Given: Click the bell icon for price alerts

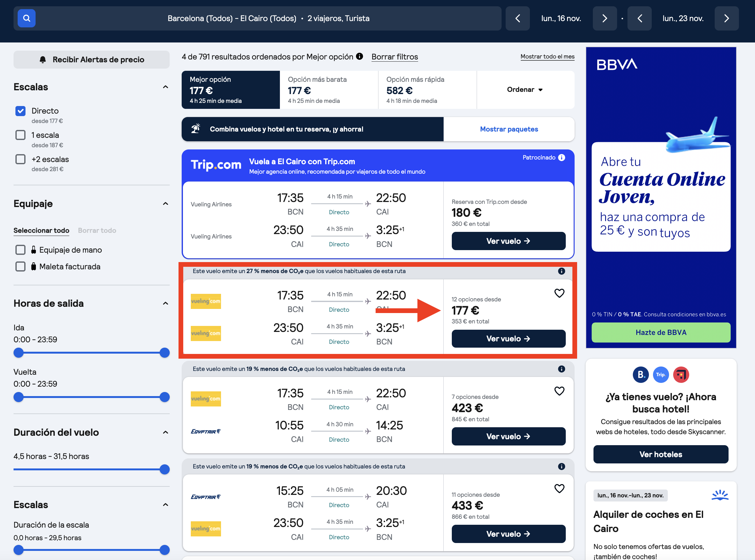Looking at the screenshot, I should point(43,60).
